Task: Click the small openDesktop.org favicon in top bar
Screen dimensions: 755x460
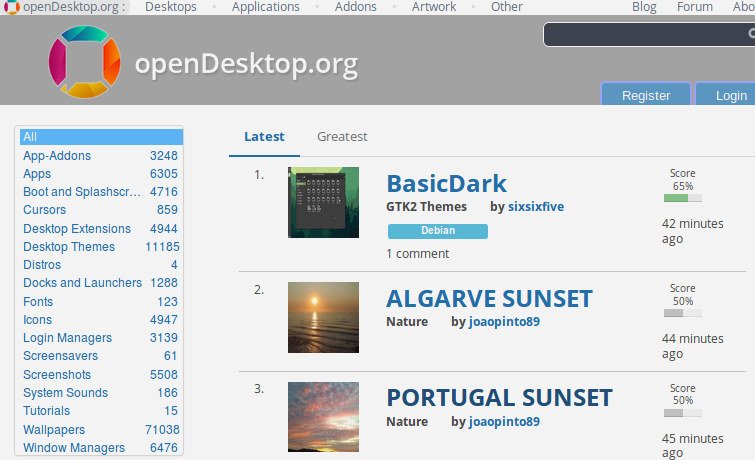Action: coord(12,7)
